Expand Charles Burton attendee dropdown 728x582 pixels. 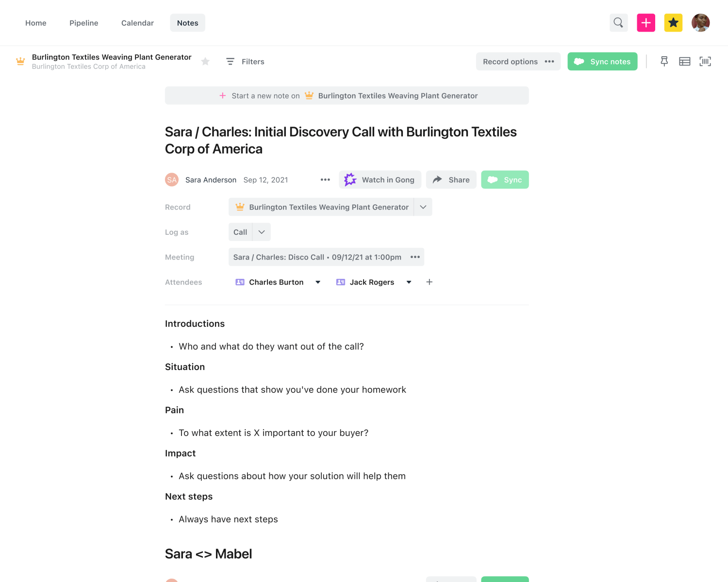(318, 282)
